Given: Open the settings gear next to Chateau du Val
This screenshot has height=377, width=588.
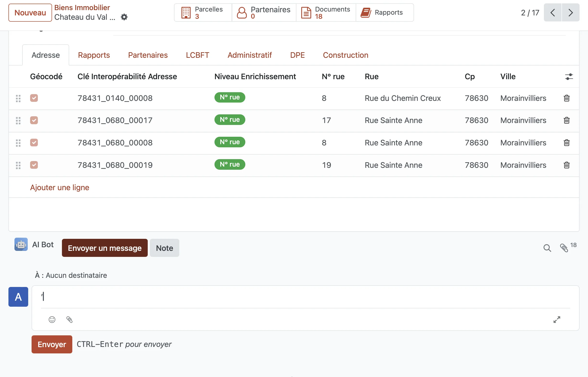Looking at the screenshot, I should [x=124, y=17].
